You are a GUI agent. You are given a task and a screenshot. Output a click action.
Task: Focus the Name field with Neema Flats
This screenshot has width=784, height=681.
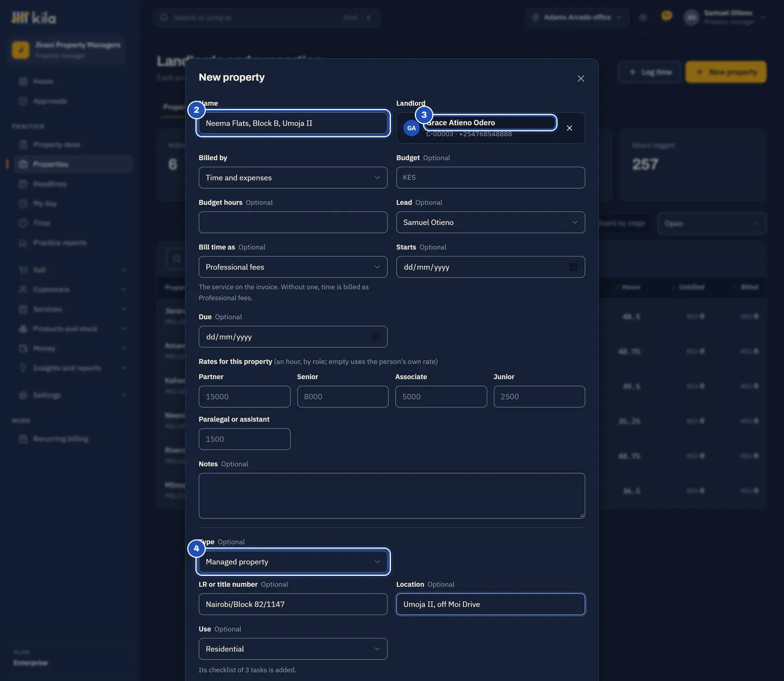[x=293, y=123]
